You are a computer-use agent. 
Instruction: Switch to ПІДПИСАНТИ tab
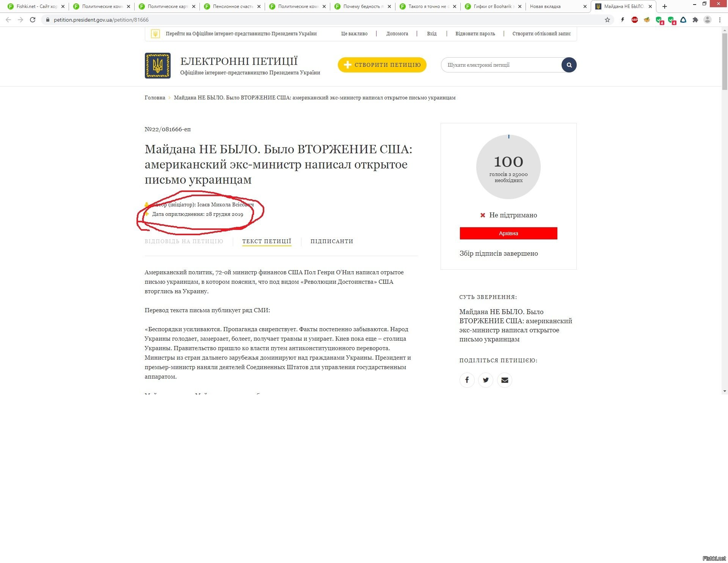click(332, 241)
